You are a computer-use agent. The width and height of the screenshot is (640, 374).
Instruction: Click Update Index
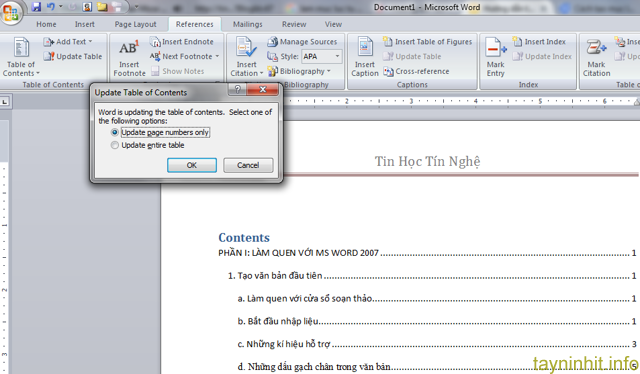coord(542,56)
